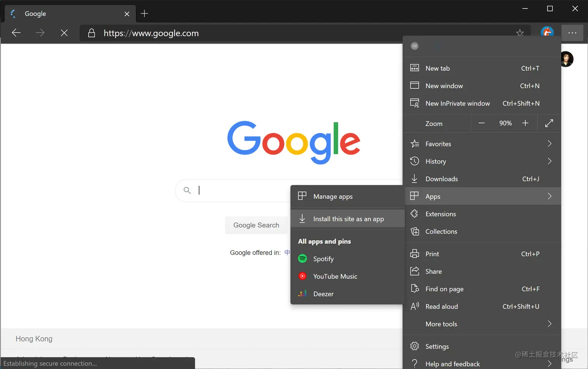Launch YouTube Music from its icon
Image resolution: width=588 pixels, height=369 pixels.
click(303, 276)
